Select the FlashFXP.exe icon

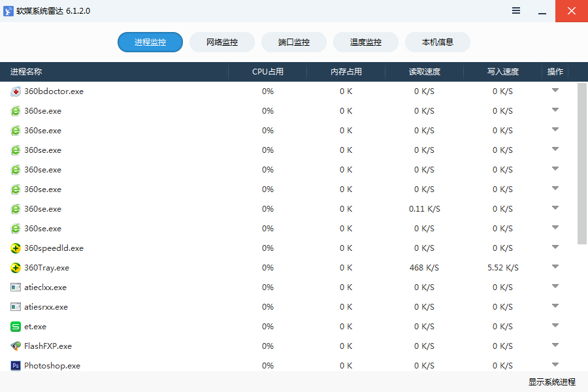pos(16,346)
